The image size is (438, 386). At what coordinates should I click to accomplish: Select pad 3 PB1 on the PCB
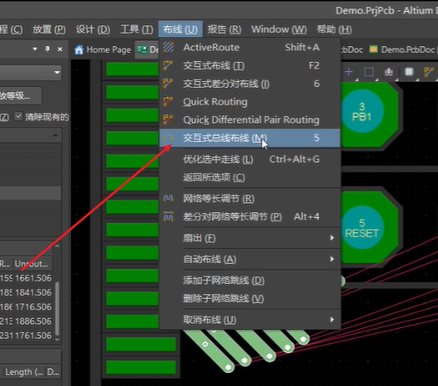point(362,112)
